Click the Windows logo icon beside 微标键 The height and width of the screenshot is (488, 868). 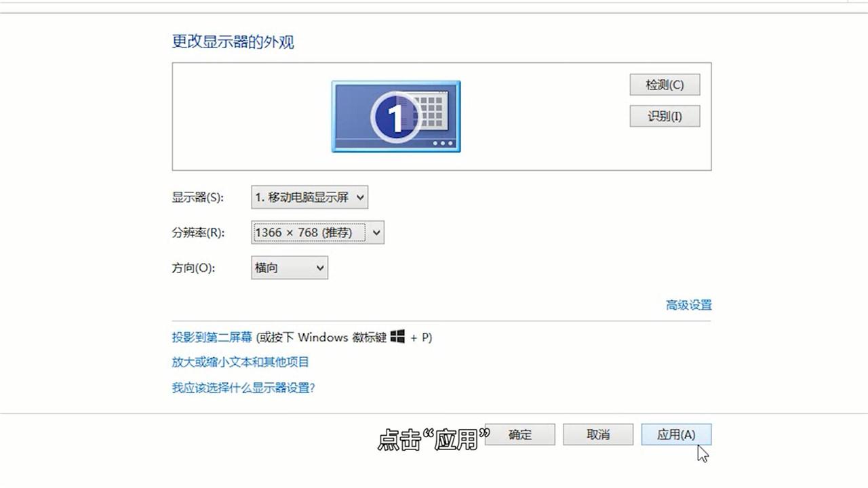(x=396, y=337)
